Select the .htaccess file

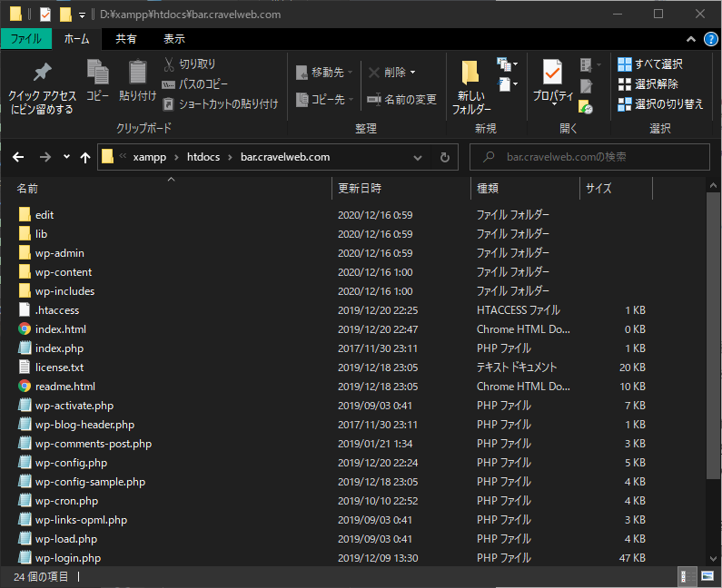click(x=57, y=310)
